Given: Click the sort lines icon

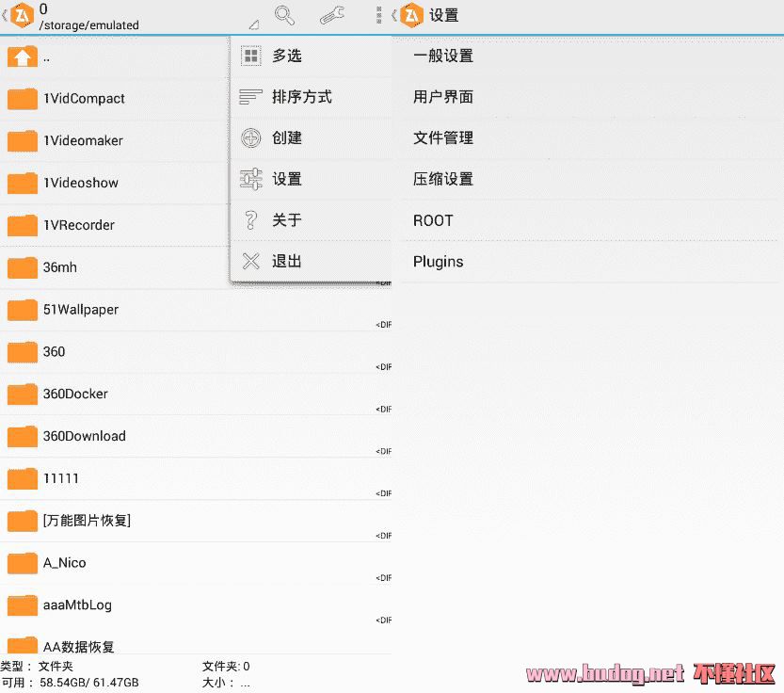Looking at the screenshot, I should click(x=250, y=97).
